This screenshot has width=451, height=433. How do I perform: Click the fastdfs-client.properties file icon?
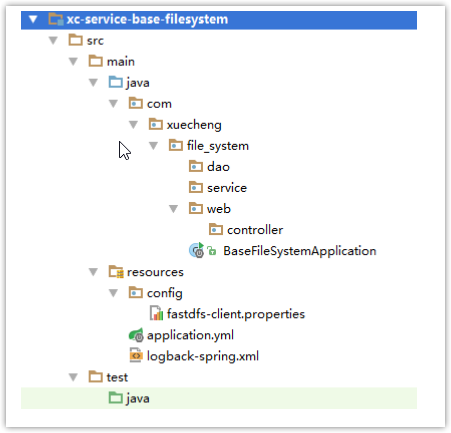point(156,314)
